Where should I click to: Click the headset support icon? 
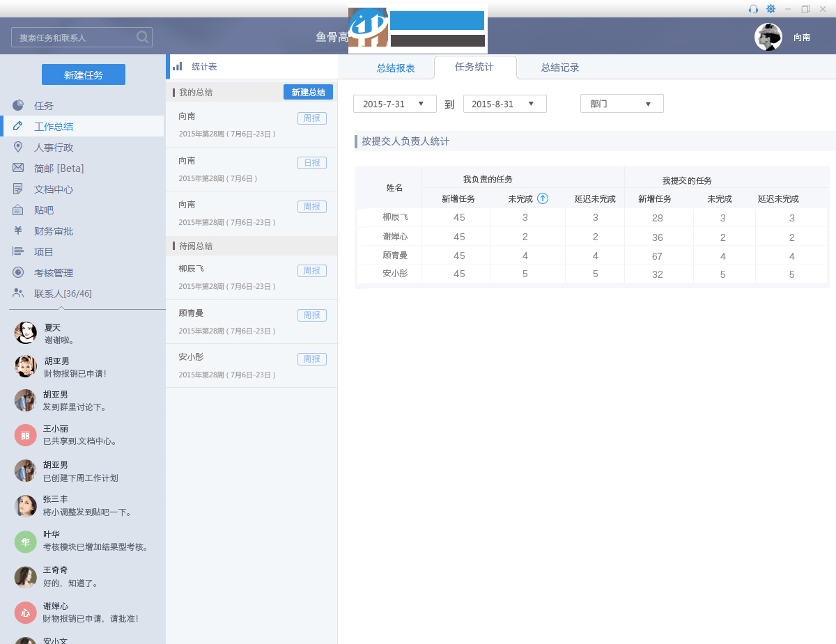tap(753, 9)
